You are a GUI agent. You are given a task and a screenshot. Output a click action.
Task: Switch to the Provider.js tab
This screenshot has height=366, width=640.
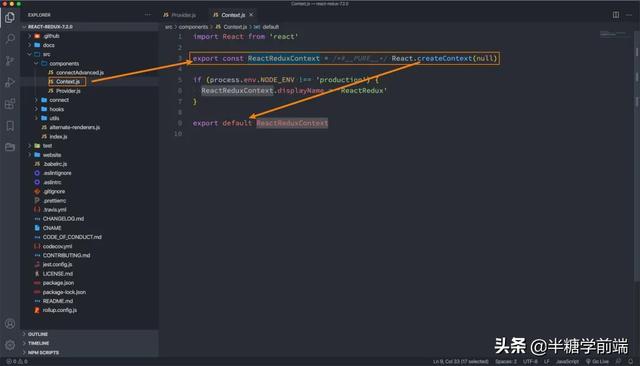coord(180,15)
